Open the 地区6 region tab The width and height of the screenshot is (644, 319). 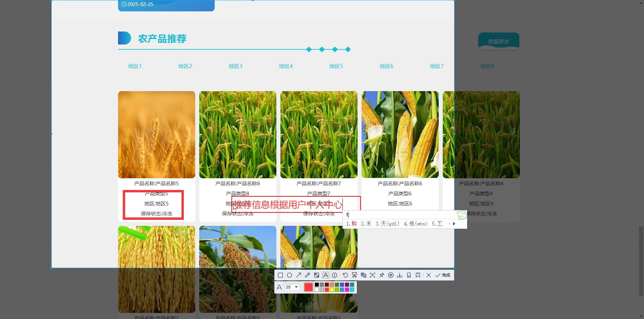tap(386, 66)
